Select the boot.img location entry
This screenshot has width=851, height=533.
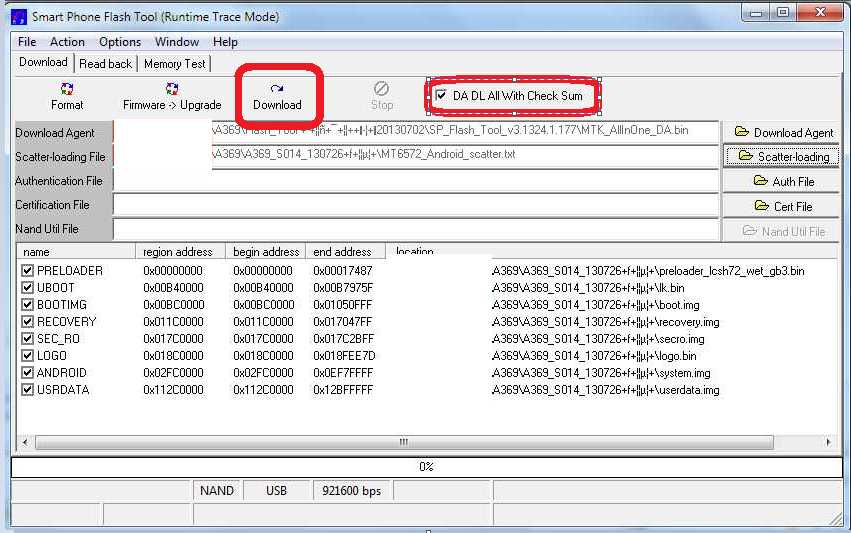tap(595, 304)
